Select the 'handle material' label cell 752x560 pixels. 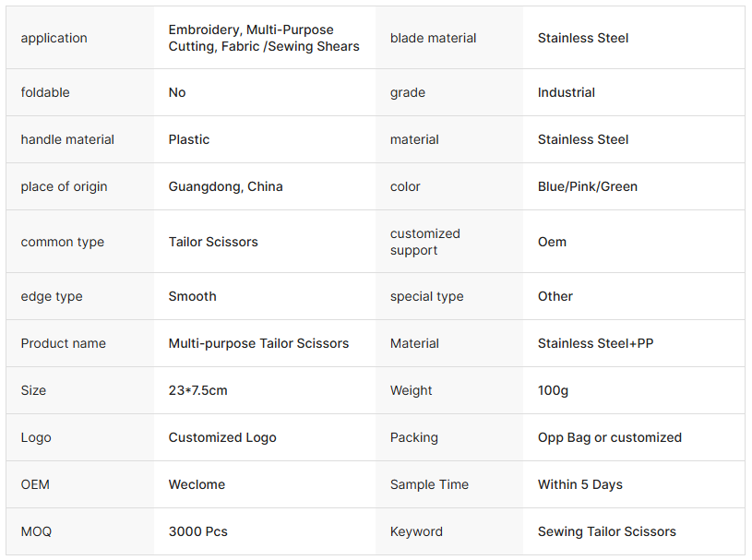coord(67,139)
